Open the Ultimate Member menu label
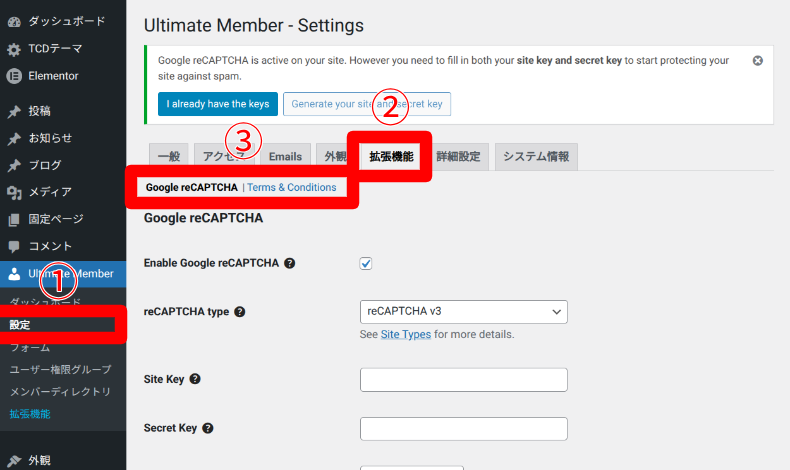Screen dimensions: 790x470 [x=71, y=274]
